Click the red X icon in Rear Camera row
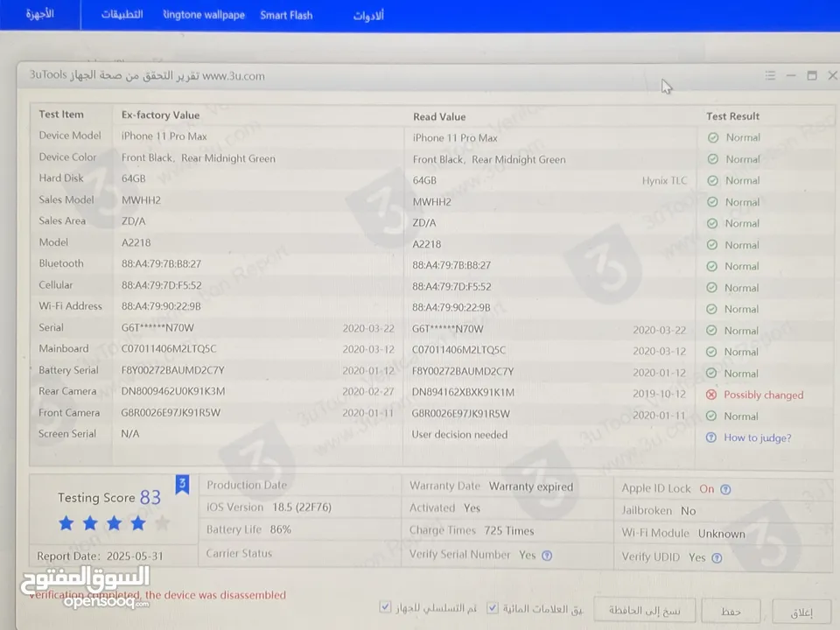Image resolution: width=840 pixels, height=630 pixels. (x=710, y=395)
